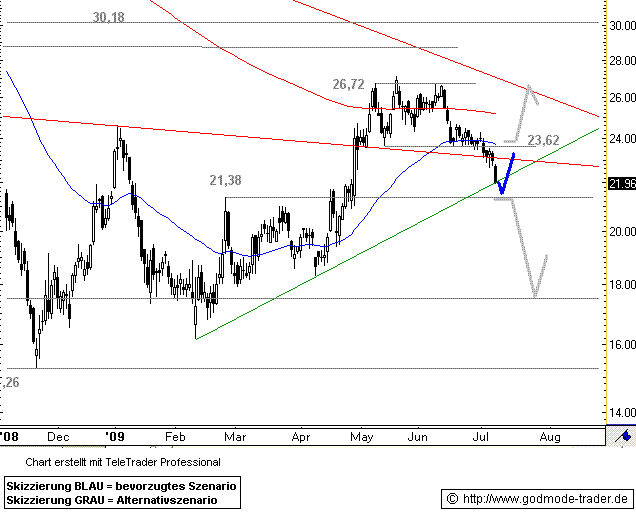
Task: Click the May month label on time axis
Action: click(x=362, y=437)
